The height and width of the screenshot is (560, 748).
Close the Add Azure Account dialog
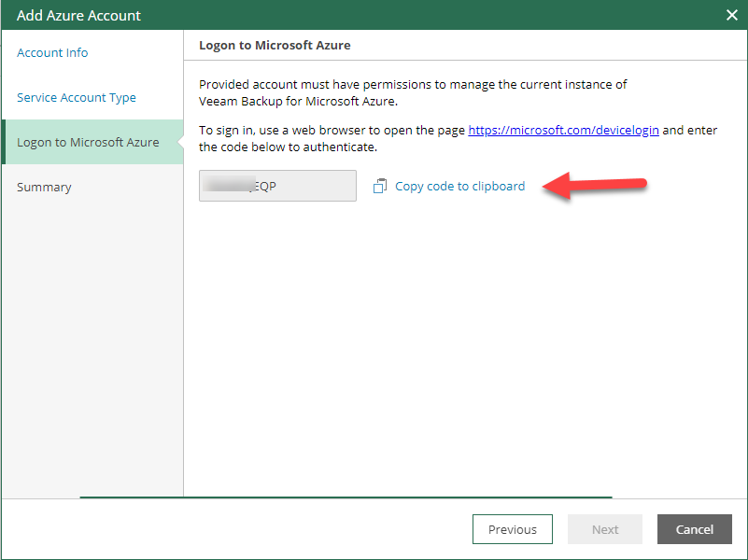click(x=732, y=15)
